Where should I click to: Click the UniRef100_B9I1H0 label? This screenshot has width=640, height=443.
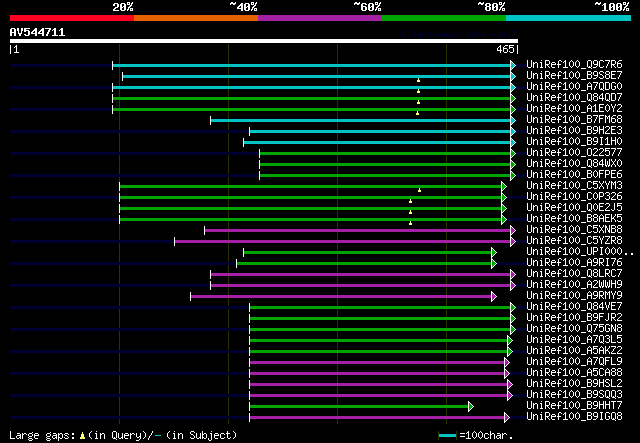click(574, 142)
